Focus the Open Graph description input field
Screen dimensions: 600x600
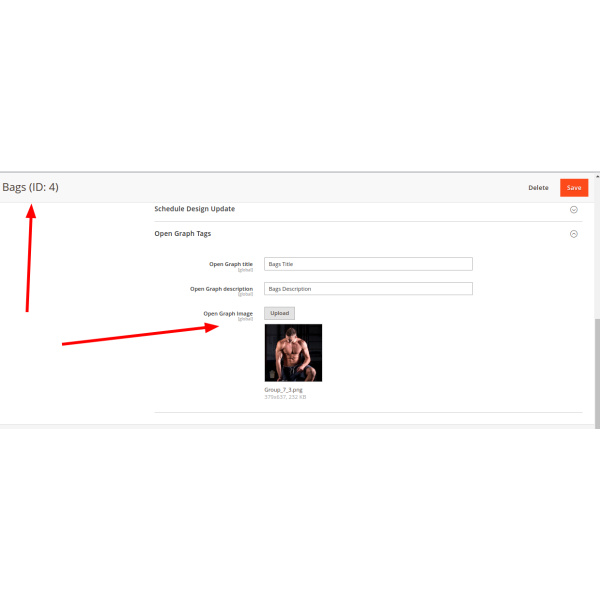coord(368,289)
